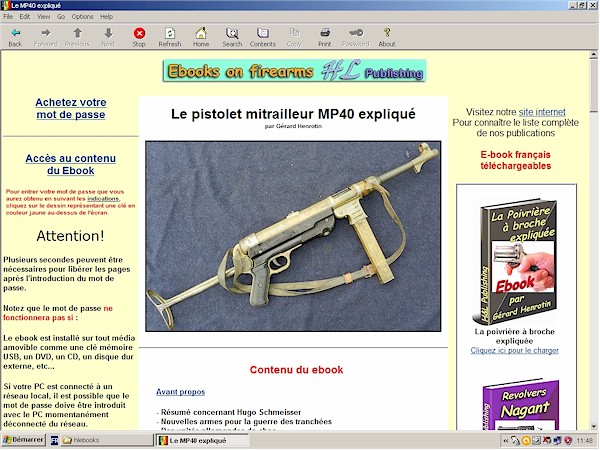This screenshot has width=600, height=450.
Task: Click the taskbar clock showing 11:48
Action: (x=584, y=441)
